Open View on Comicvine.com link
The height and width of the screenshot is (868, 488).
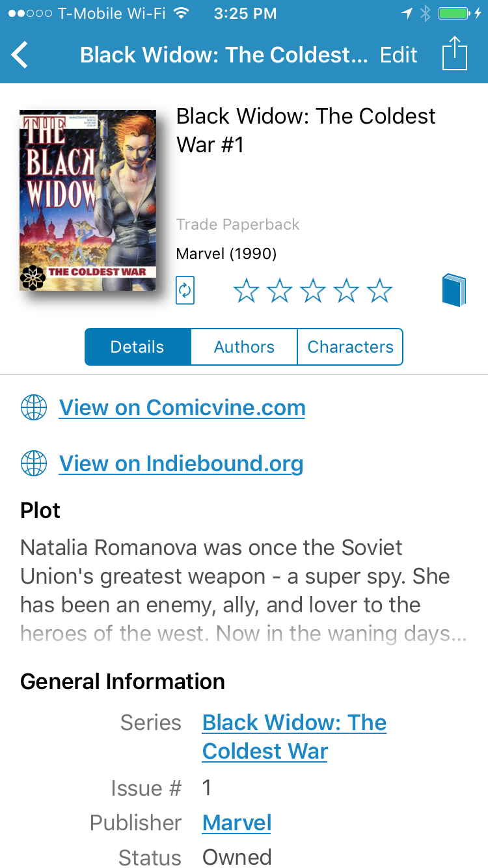[x=182, y=408]
